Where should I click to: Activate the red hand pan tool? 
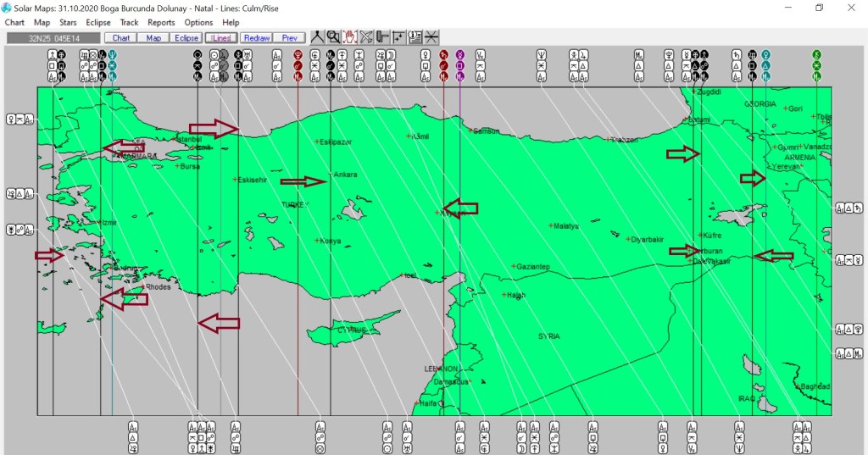coord(349,37)
